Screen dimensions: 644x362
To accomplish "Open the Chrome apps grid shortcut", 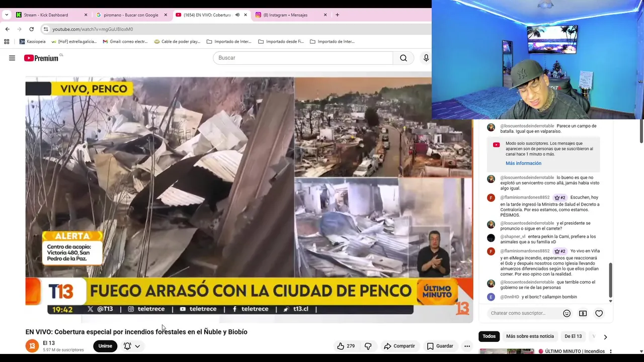I will [7, 42].
